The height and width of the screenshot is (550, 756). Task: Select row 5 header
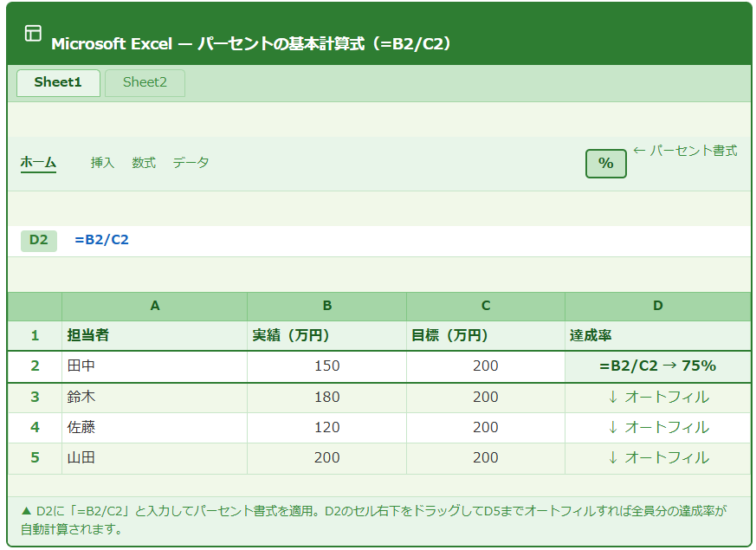point(35,457)
